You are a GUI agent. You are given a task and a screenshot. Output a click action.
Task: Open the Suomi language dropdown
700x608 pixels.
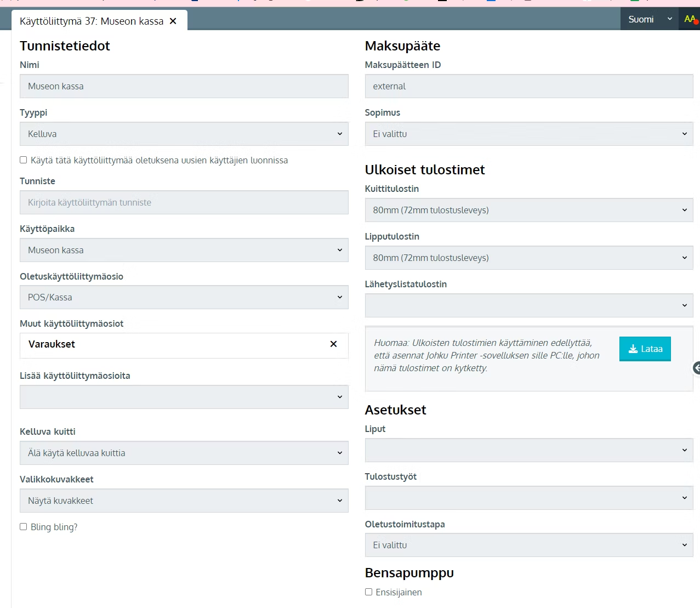coord(650,19)
